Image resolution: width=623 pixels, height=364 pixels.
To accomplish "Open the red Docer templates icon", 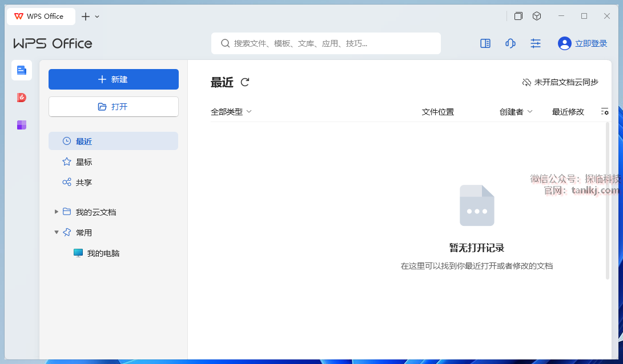I will click(22, 98).
